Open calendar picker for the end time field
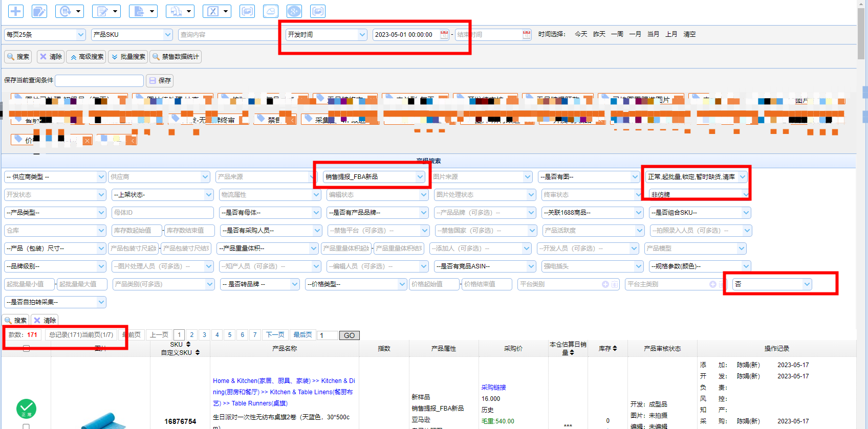This screenshot has width=868, height=429. pyautogui.click(x=527, y=35)
